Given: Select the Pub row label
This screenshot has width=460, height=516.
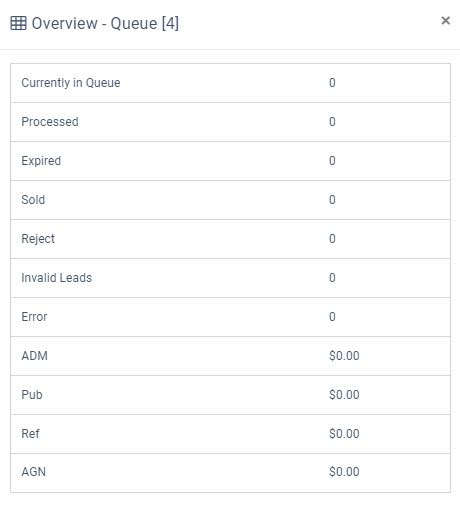Looking at the screenshot, I should 32,395.
